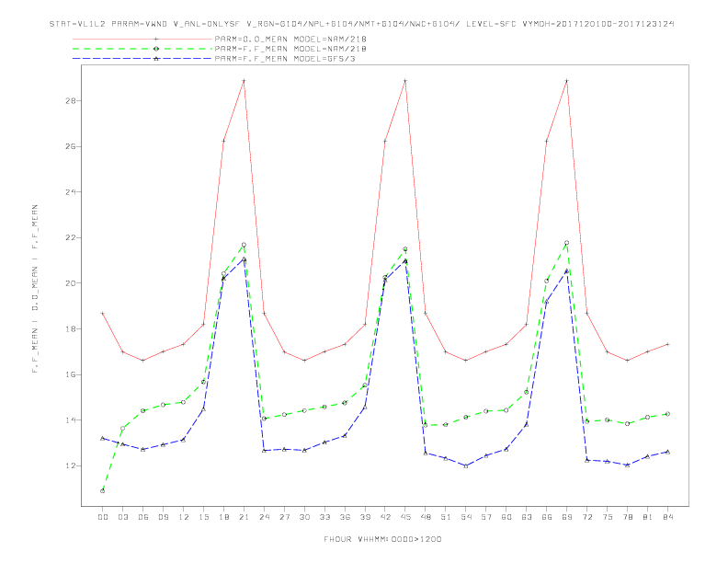The height and width of the screenshot is (563, 728).
Task: Click the x-axis tick label 30
Action: 304,517
